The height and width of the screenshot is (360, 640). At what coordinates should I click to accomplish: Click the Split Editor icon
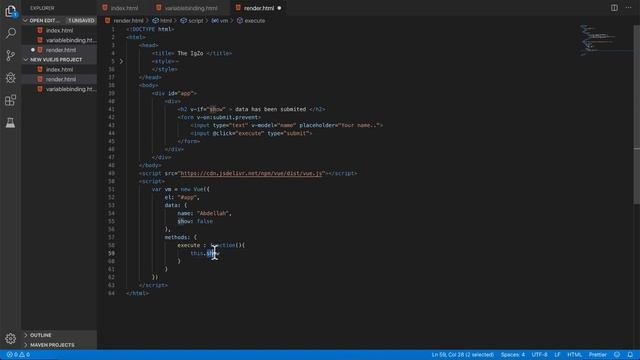pos(614,8)
